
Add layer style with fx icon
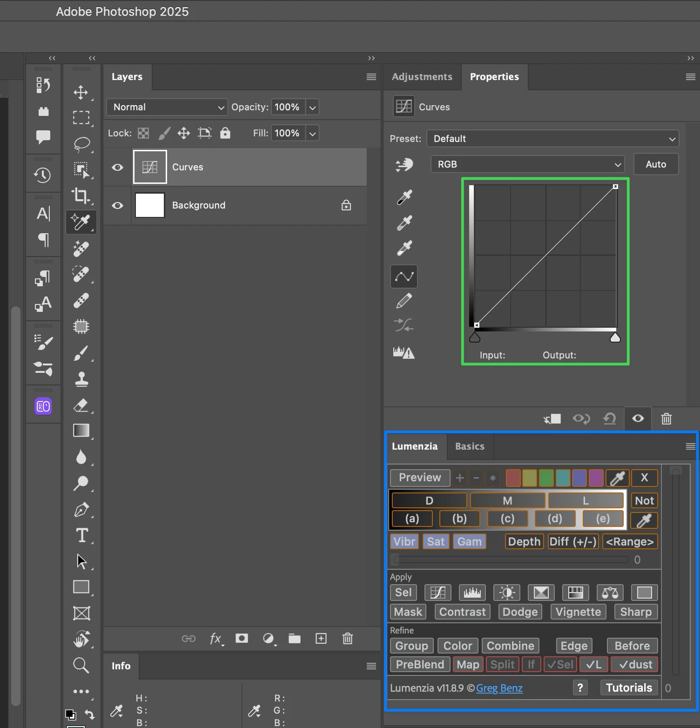pyautogui.click(x=216, y=639)
